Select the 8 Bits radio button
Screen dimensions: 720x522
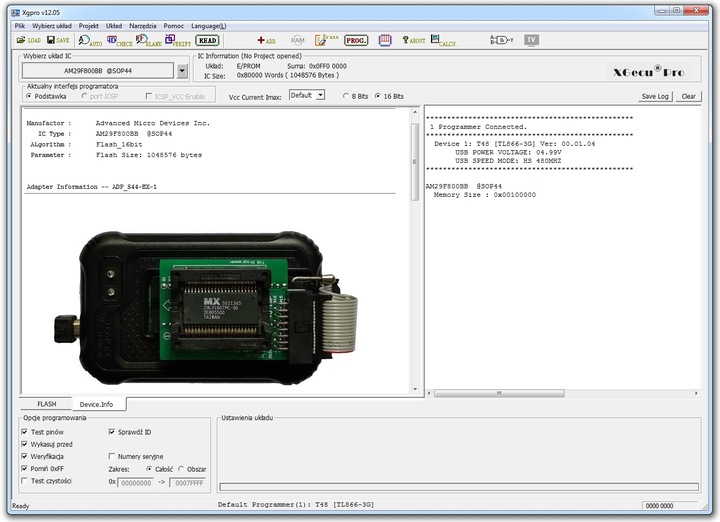click(355, 96)
